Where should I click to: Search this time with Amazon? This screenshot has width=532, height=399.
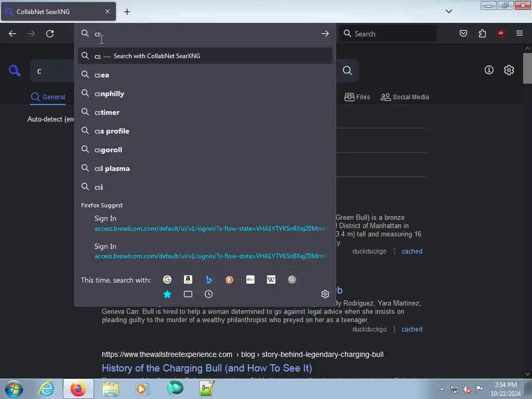188,280
